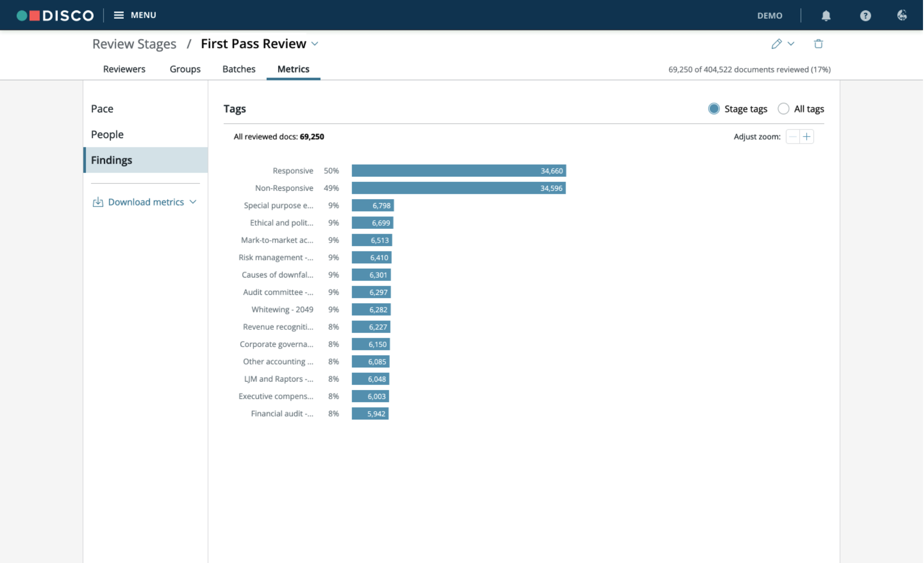The height and width of the screenshot is (563, 924).
Task: Open the help question mark icon
Action: tap(865, 15)
